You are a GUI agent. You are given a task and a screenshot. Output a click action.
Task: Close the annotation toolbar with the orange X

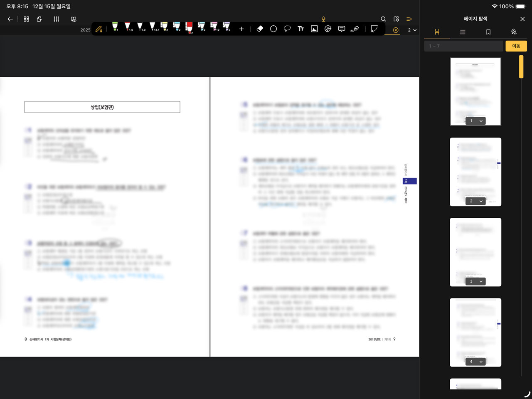396,30
